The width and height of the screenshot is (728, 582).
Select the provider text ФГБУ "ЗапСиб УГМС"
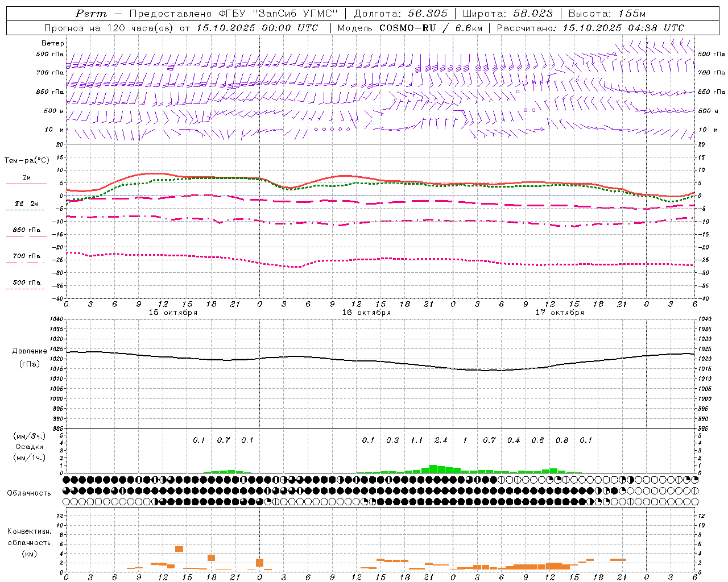(278, 14)
